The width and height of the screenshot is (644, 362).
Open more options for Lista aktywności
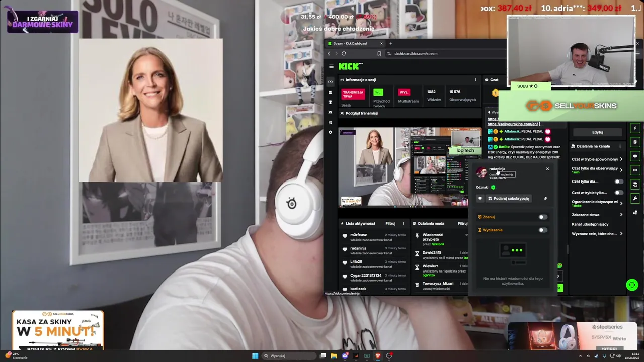(403, 223)
